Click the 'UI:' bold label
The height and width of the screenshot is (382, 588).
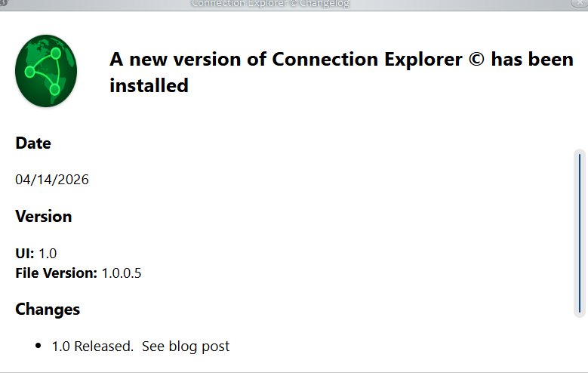(x=25, y=254)
